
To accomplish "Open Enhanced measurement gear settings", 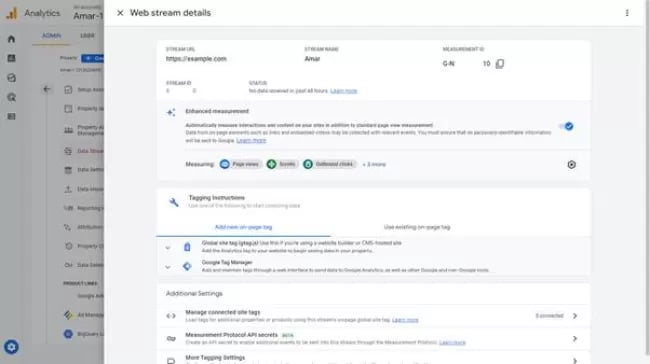I will point(571,165).
